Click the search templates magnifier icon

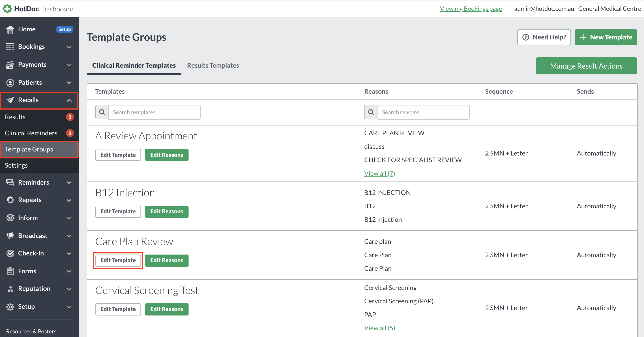(102, 112)
